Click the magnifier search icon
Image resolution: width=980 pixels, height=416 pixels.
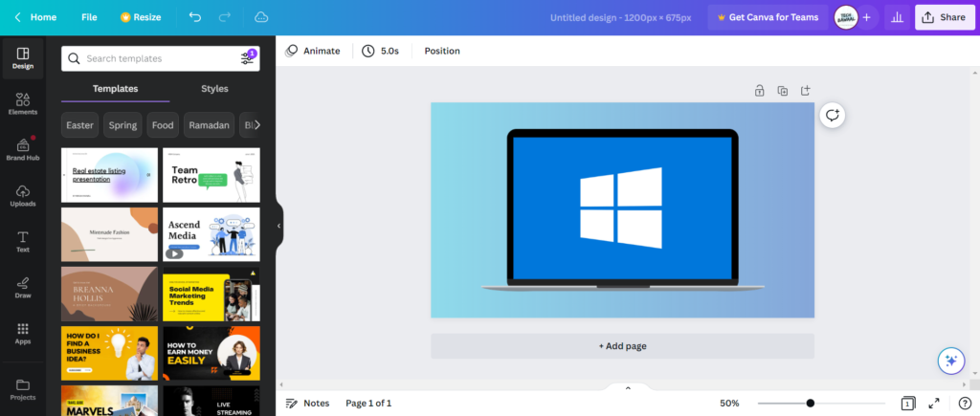coord(74,58)
